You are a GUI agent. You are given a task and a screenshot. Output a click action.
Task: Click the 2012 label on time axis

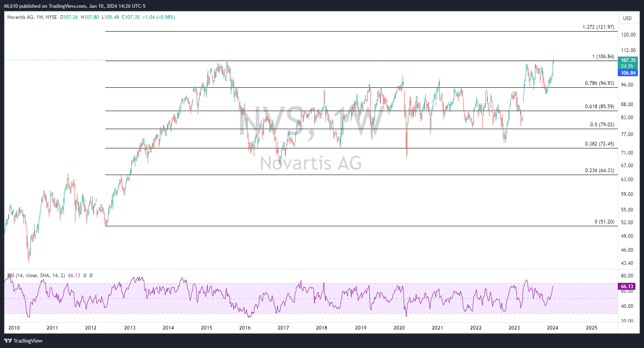coord(91,328)
